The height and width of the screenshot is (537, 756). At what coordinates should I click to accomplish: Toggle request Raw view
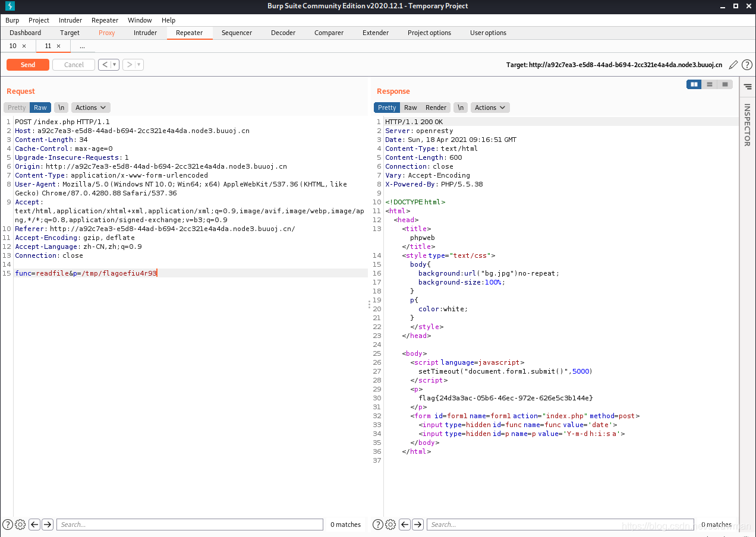pos(40,108)
